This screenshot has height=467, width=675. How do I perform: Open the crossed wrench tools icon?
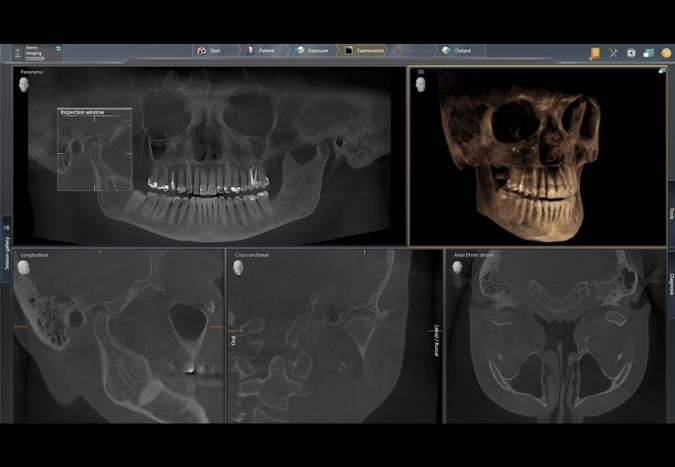(613, 52)
